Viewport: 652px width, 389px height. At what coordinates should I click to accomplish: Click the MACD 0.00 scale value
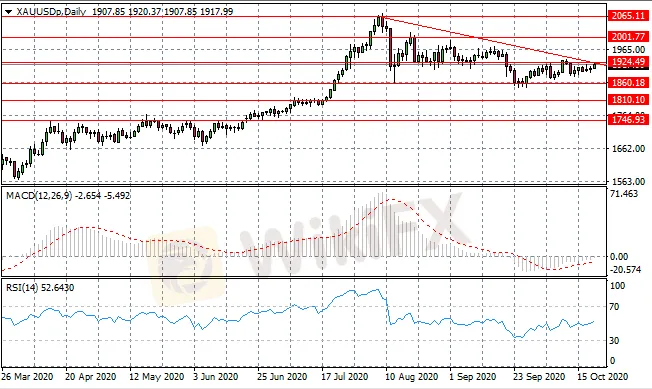click(x=619, y=257)
